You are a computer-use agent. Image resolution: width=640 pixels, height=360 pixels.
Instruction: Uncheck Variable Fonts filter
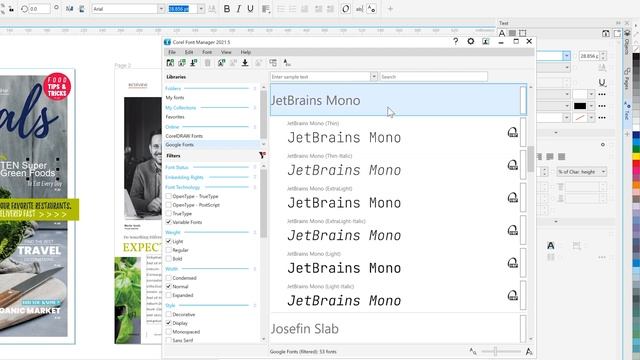(x=169, y=222)
